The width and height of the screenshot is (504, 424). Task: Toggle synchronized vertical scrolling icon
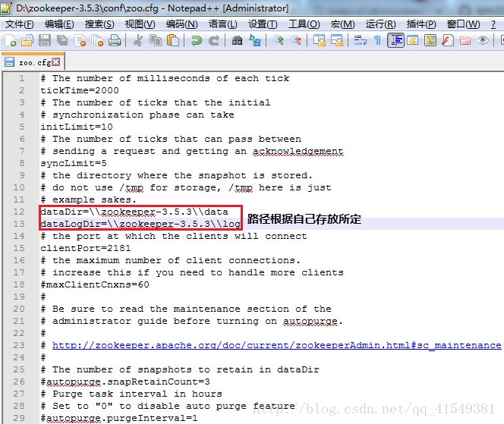(320, 40)
